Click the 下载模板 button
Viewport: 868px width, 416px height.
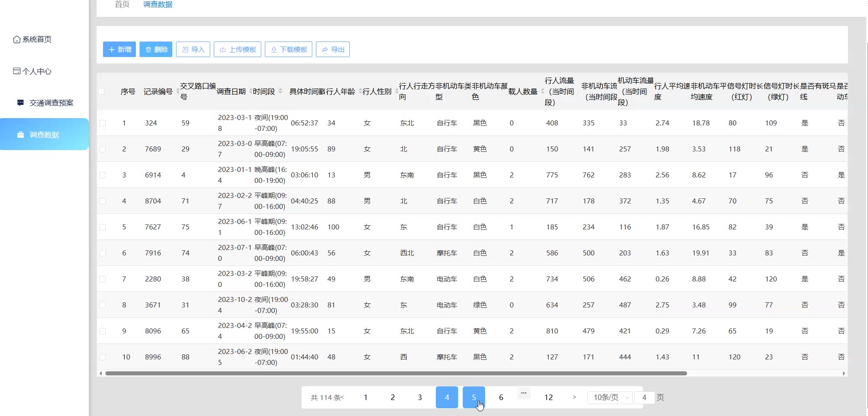289,49
